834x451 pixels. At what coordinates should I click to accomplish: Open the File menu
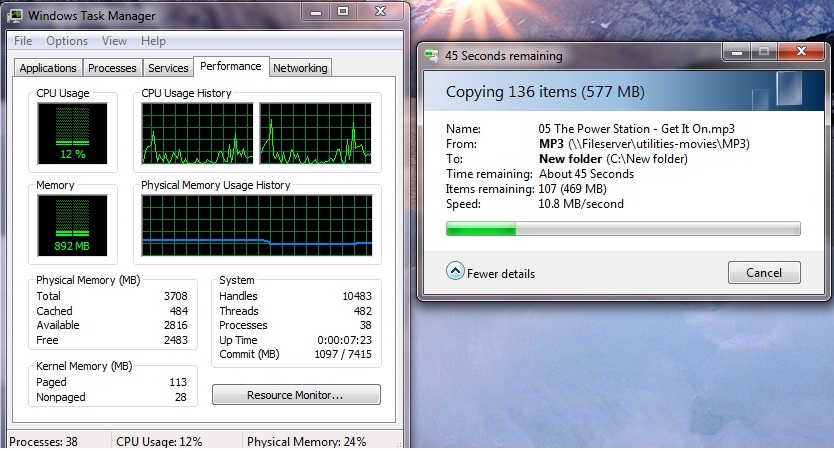pos(23,41)
